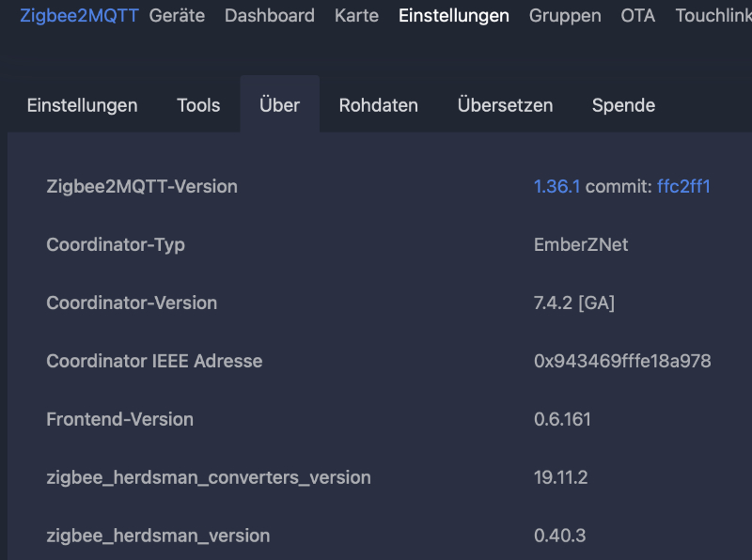
Task: Click the Frontend-Version label
Action: tap(120, 419)
